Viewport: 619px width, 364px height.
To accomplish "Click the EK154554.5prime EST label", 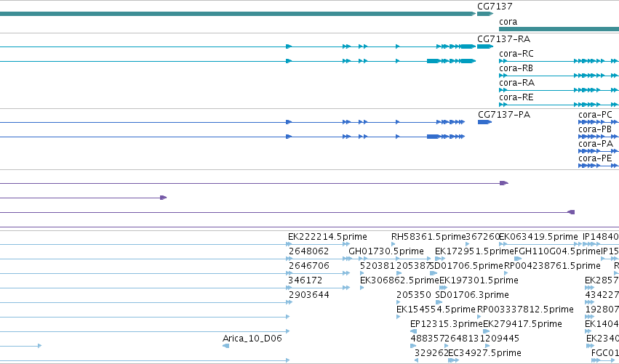I will tap(436, 310).
